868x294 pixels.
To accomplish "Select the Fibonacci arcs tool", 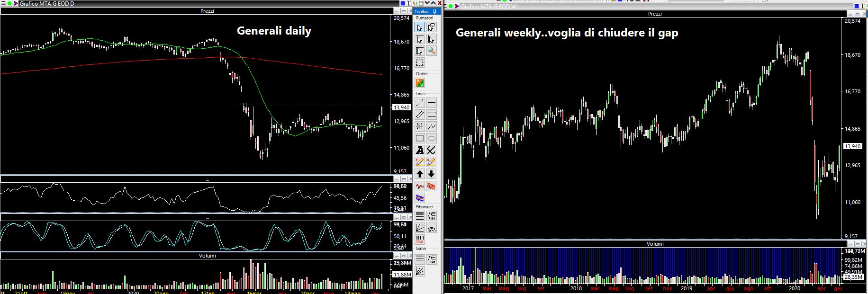I will pyautogui.click(x=432, y=228).
